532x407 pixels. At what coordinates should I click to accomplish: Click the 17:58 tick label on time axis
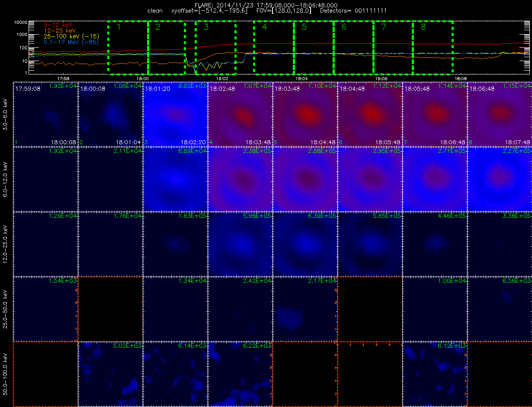coord(64,79)
